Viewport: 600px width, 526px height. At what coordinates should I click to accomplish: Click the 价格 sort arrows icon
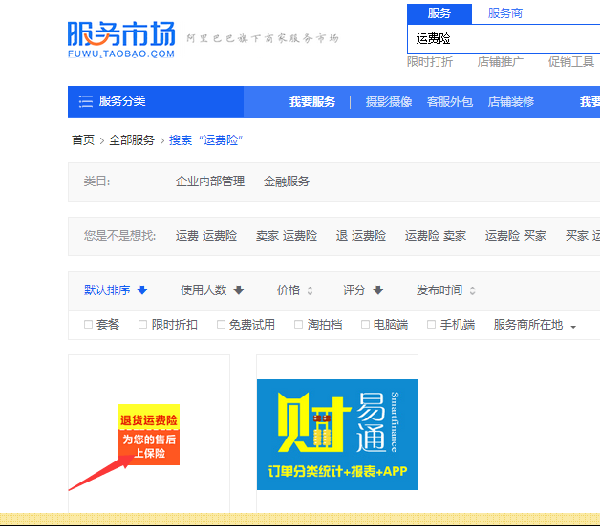(310, 291)
